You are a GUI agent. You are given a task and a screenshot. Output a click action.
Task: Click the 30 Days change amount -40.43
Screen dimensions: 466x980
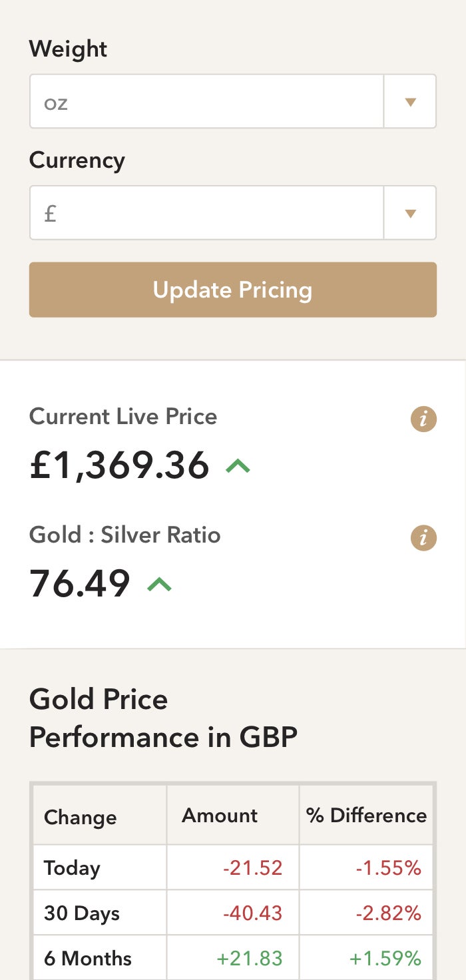coord(253,913)
